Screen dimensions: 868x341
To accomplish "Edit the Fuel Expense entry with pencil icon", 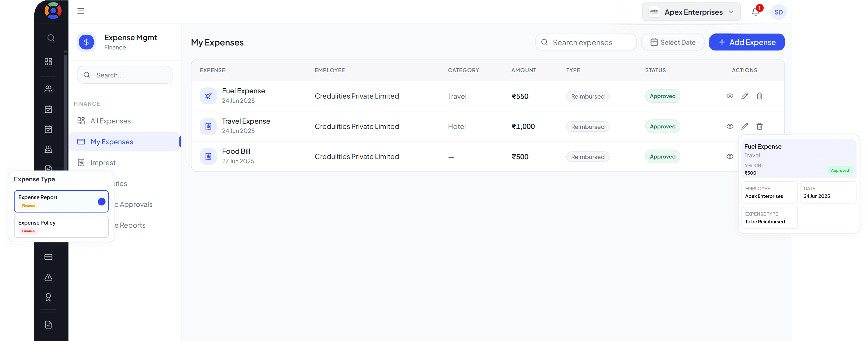I will 745,96.
